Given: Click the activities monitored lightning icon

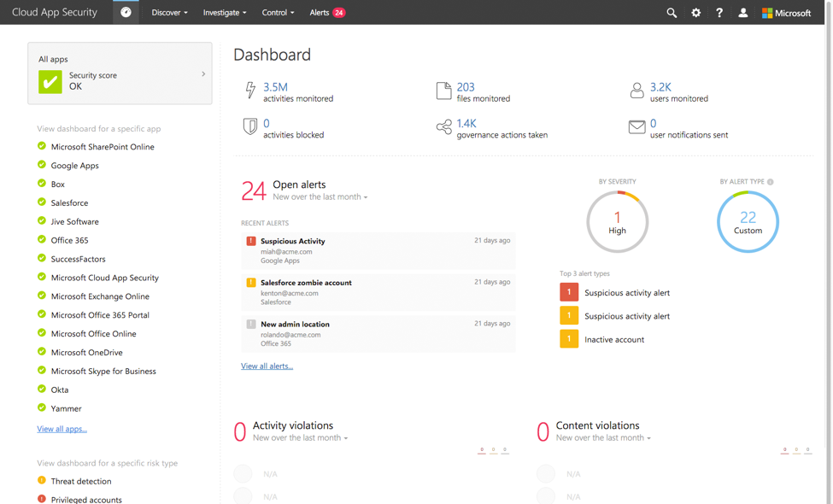Looking at the screenshot, I should point(250,90).
